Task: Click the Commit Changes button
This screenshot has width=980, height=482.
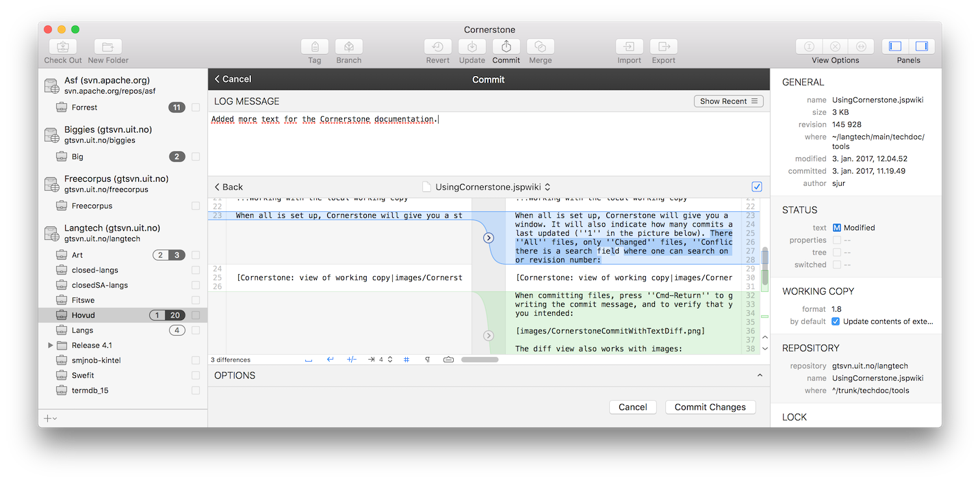Action: point(710,407)
